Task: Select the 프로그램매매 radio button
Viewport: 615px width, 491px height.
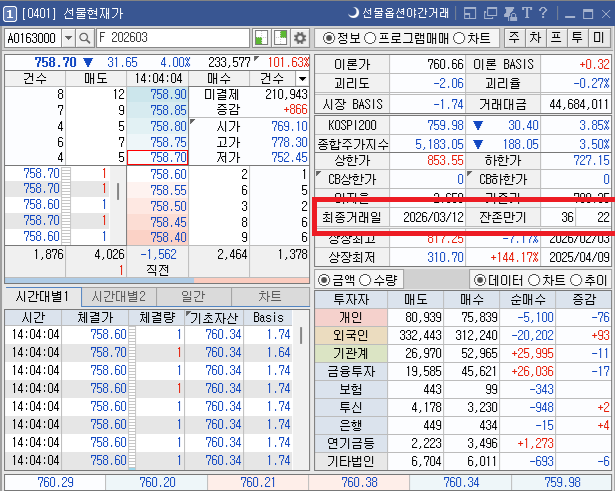Action: tap(370, 38)
